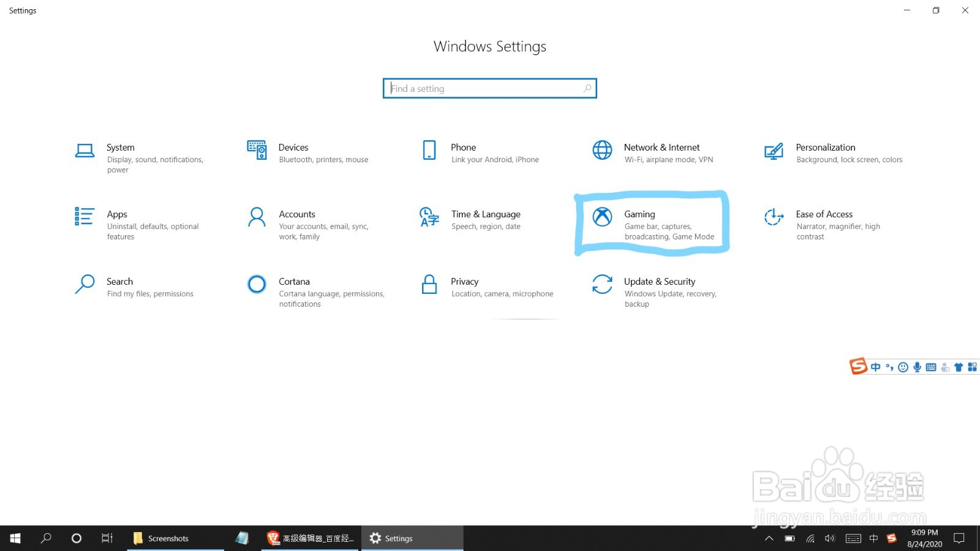980x551 pixels.
Task: Open the System settings laptop icon
Action: click(x=85, y=151)
